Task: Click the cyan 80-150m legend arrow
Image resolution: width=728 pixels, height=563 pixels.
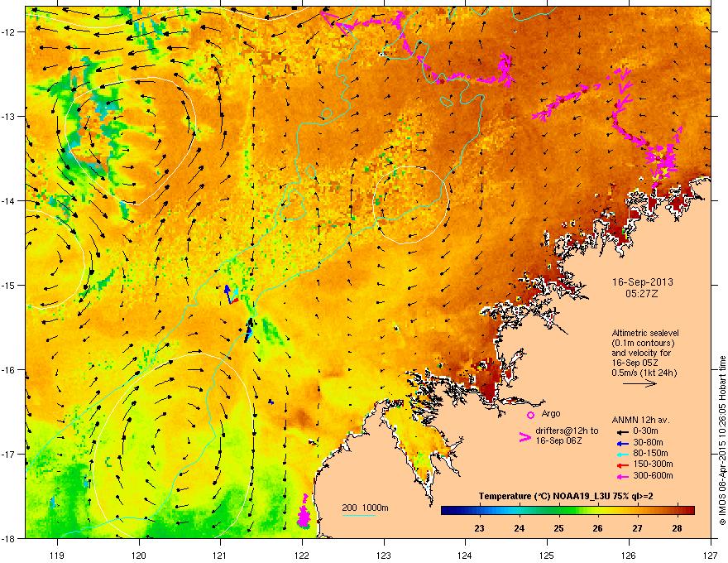Action: [621, 454]
